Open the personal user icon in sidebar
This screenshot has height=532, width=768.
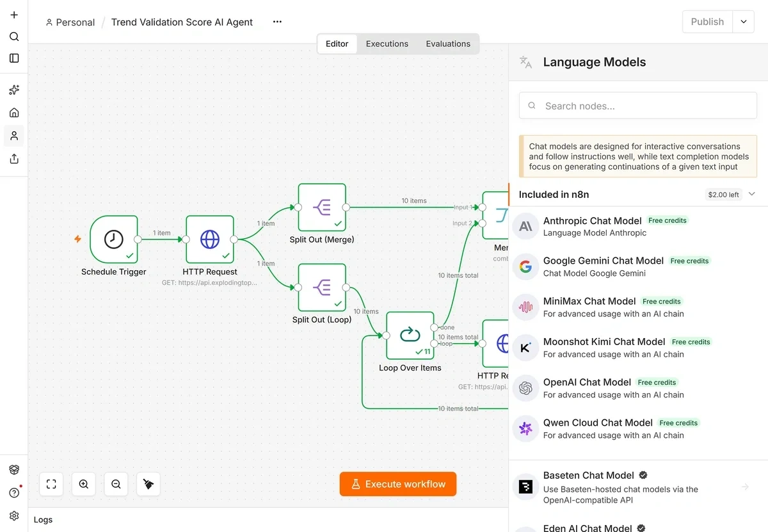[x=14, y=136]
